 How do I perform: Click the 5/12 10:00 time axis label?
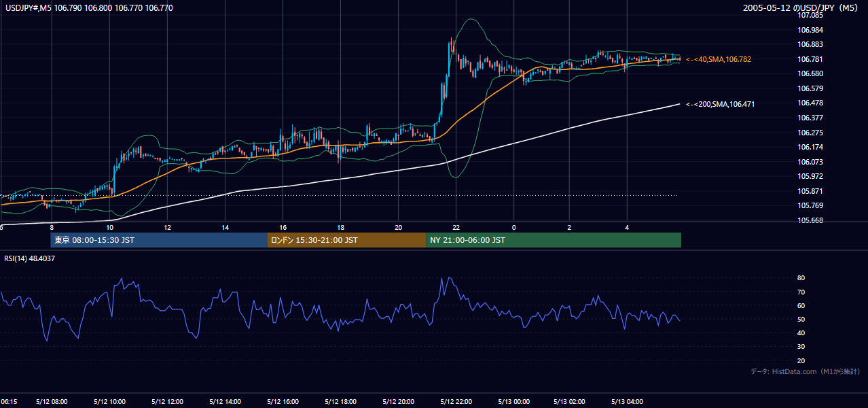(109, 401)
